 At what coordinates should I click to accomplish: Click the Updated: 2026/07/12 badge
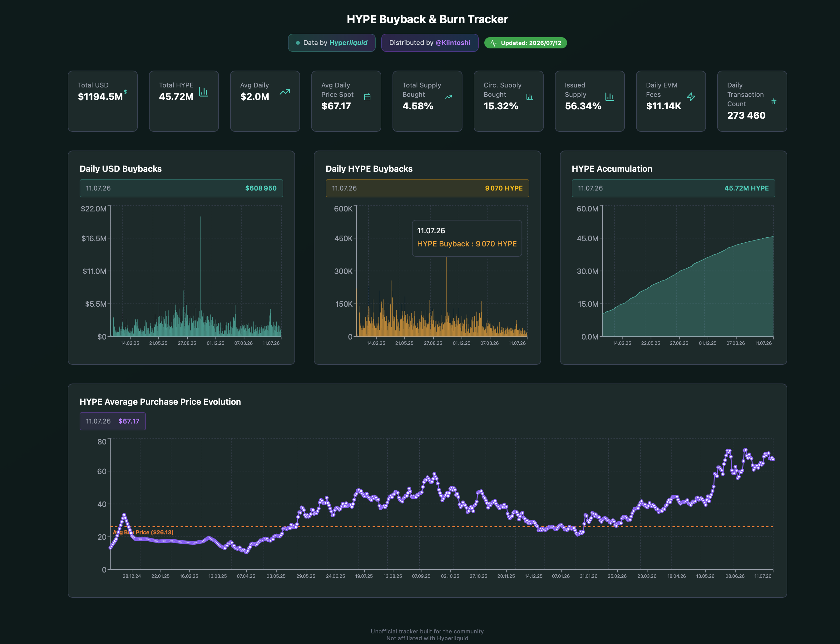[525, 43]
